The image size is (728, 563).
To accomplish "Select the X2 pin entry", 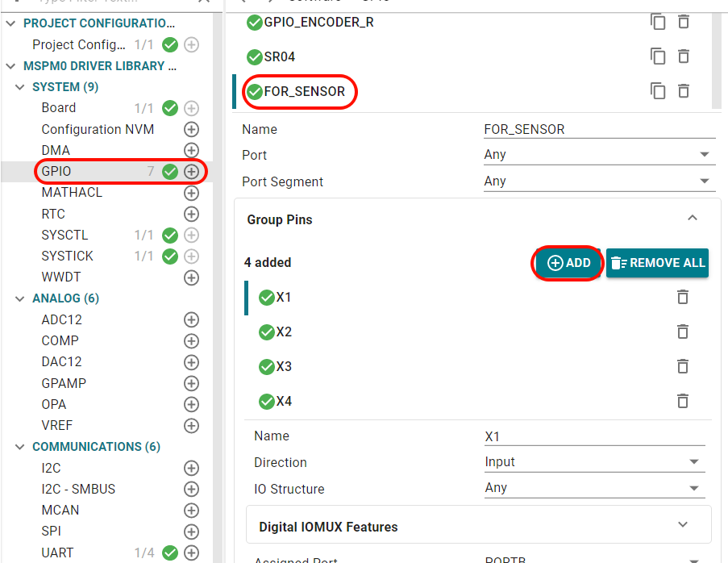I will click(284, 332).
